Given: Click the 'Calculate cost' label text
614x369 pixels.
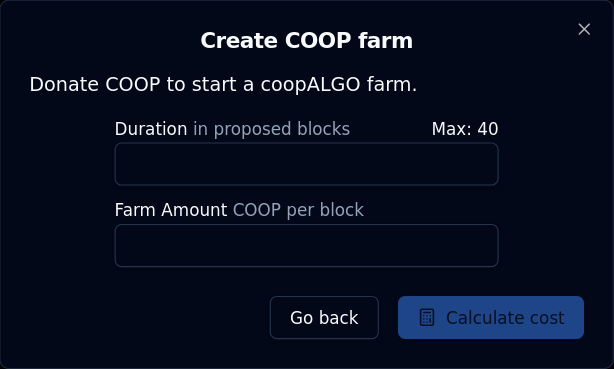Looking at the screenshot, I should (505, 318).
